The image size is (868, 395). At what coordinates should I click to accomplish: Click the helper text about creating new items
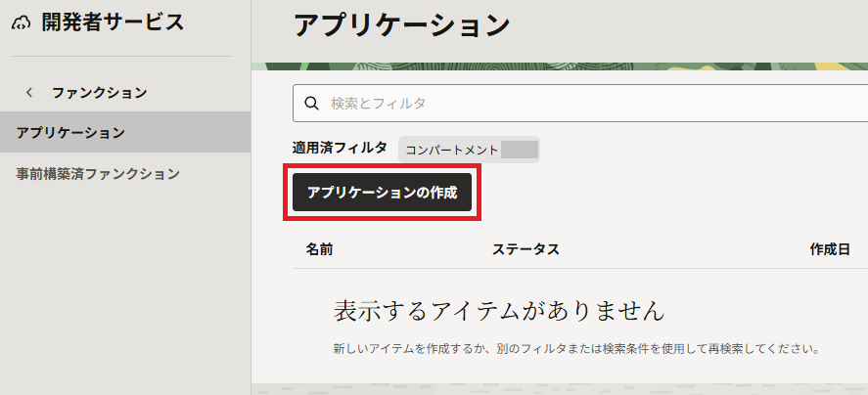pos(574,348)
